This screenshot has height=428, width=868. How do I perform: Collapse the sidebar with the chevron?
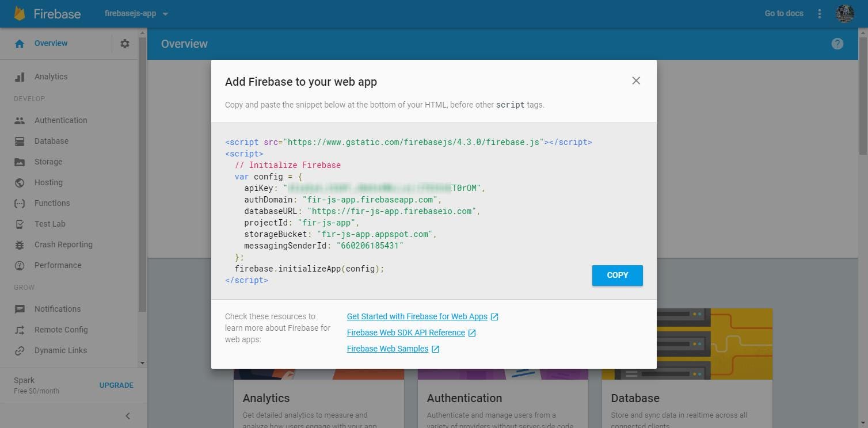tap(128, 416)
